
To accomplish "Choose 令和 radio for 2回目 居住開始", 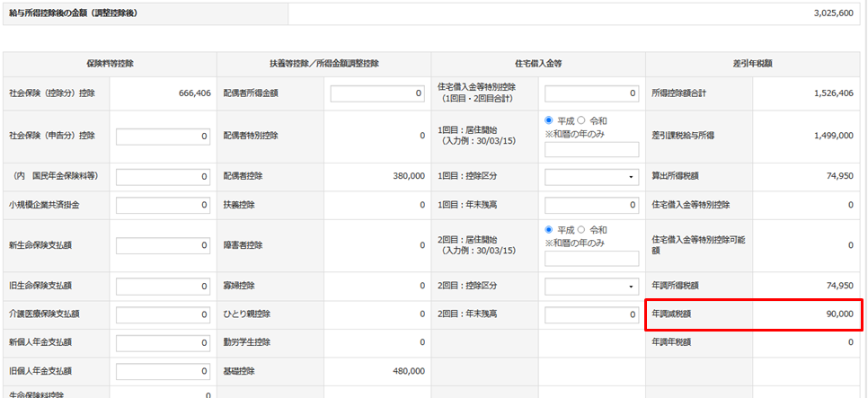I will click(580, 230).
